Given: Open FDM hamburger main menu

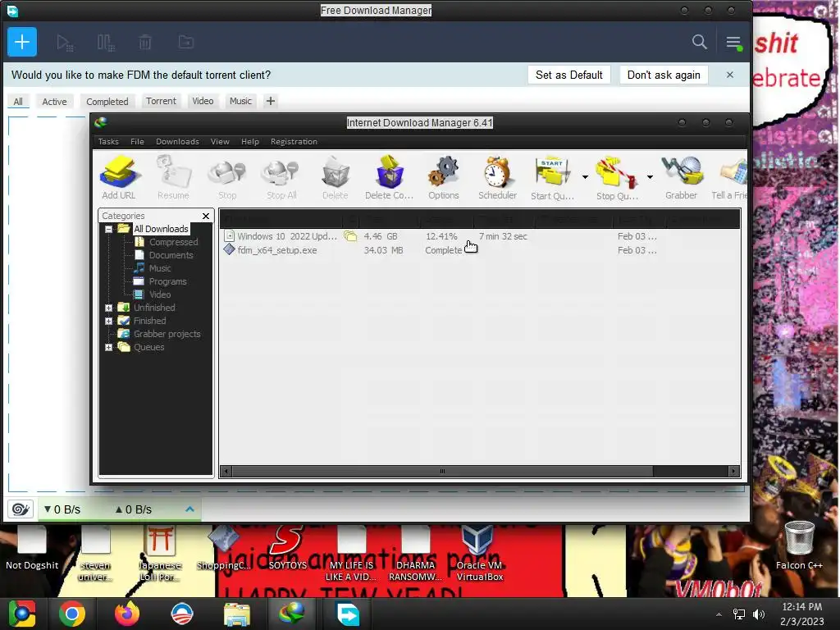Looking at the screenshot, I should point(733,43).
